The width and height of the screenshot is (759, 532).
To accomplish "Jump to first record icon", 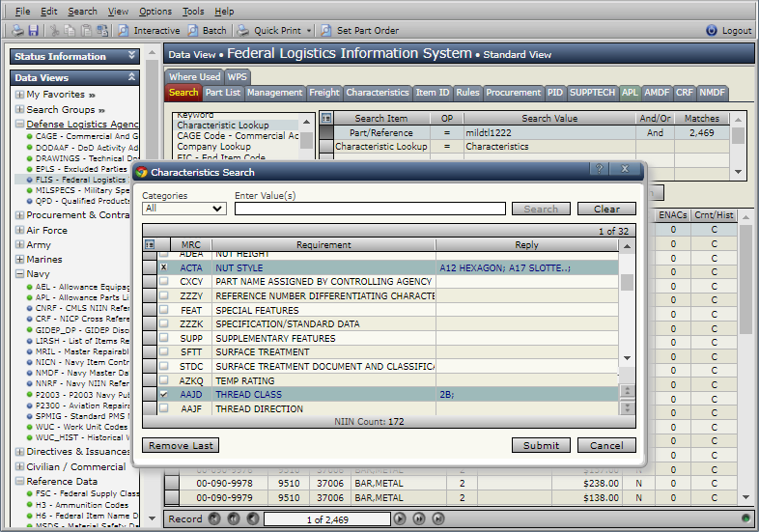I will click(214, 518).
